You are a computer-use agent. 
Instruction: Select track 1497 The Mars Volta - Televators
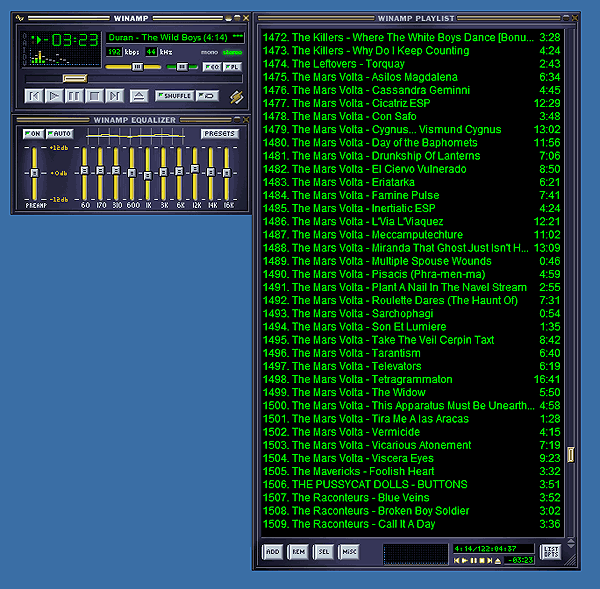(x=412, y=366)
